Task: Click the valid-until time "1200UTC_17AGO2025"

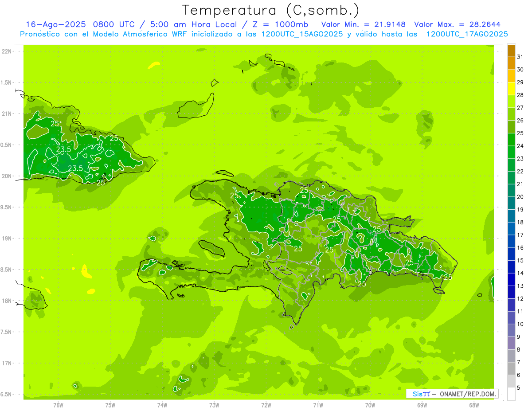Action: [467, 34]
